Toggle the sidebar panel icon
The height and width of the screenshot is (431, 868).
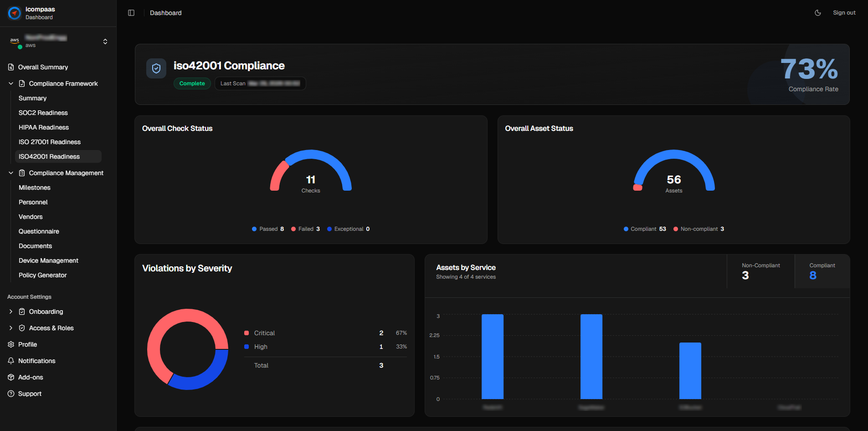(x=131, y=13)
